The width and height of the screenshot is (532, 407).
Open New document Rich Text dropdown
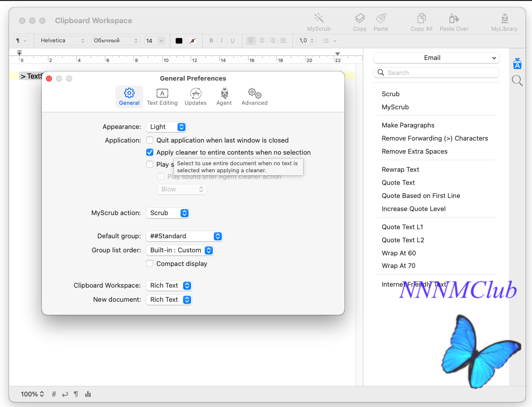tap(169, 300)
